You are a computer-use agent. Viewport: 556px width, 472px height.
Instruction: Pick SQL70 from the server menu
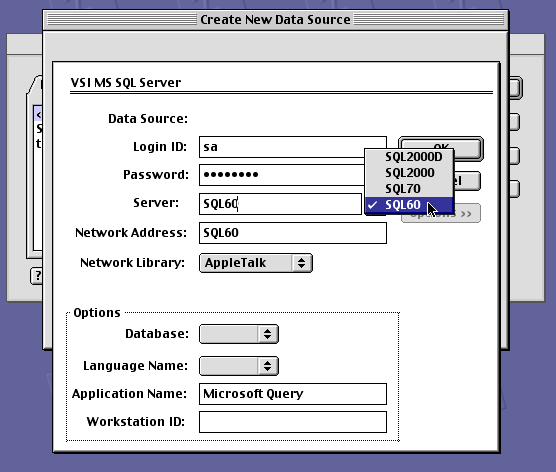pos(409,189)
